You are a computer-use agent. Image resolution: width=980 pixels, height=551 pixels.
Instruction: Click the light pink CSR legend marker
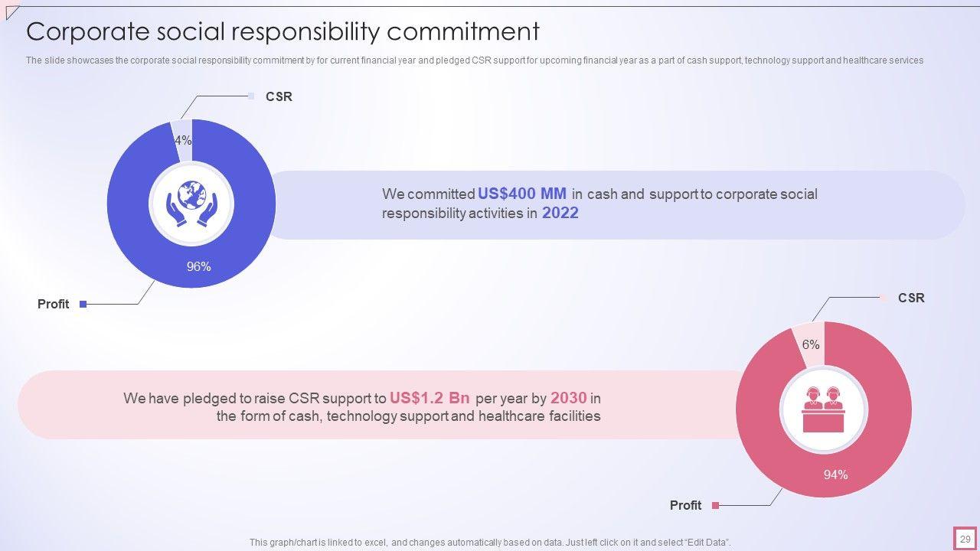[x=883, y=298]
